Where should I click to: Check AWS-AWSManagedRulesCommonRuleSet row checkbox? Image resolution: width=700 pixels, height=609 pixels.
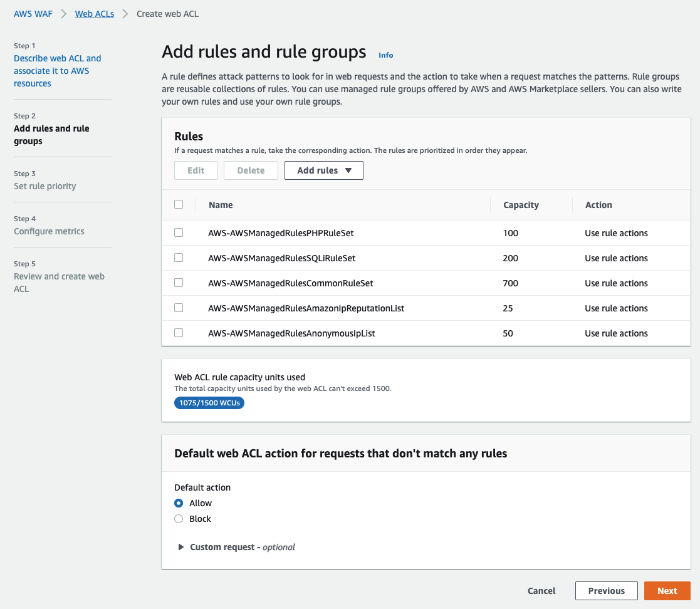(x=179, y=283)
